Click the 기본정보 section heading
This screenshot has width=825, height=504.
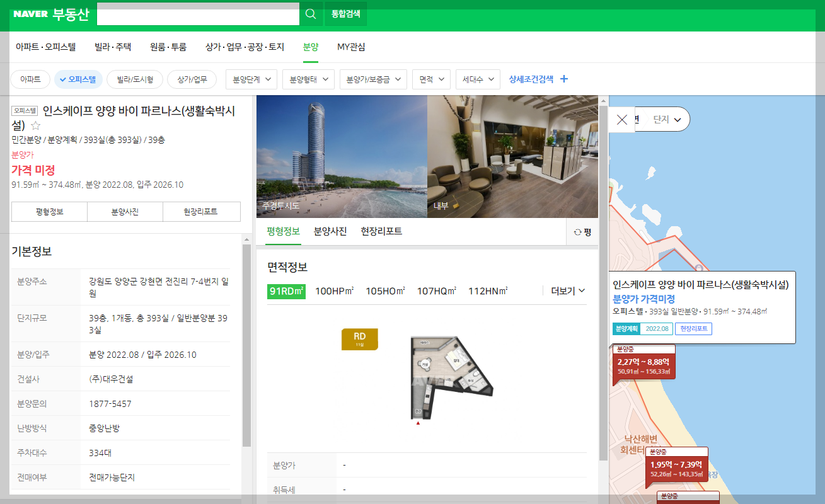tap(32, 251)
